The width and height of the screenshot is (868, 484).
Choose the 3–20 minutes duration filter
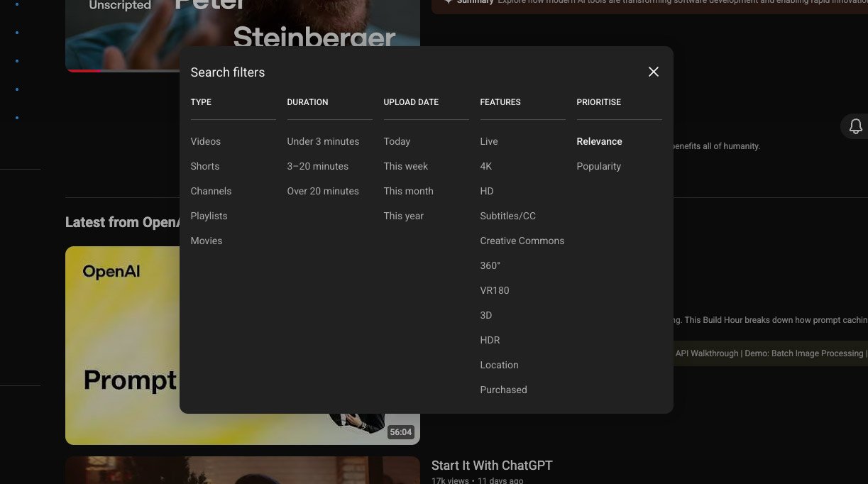click(x=318, y=166)
